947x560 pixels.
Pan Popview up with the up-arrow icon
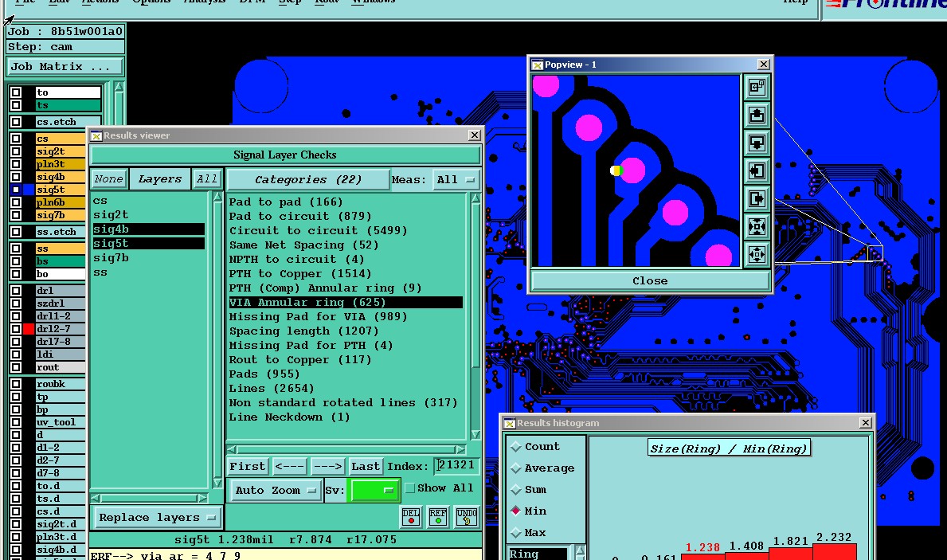pos(757,115)
